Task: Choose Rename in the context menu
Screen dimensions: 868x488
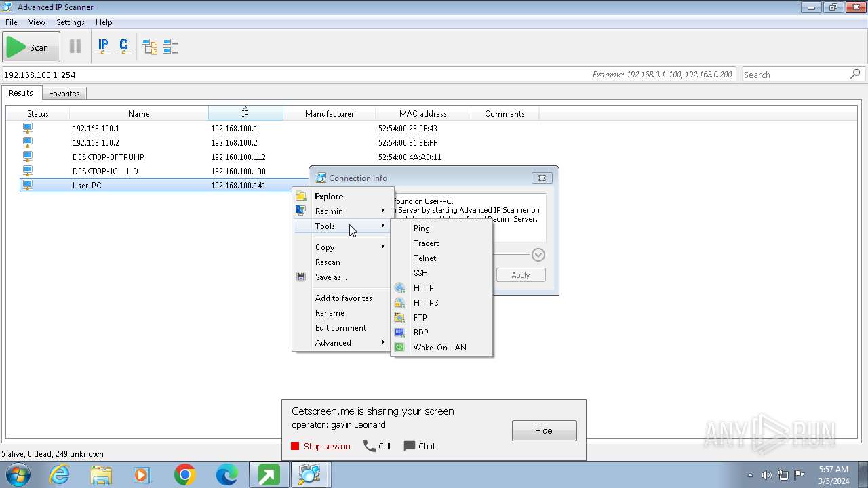Action: pos(342,312)
